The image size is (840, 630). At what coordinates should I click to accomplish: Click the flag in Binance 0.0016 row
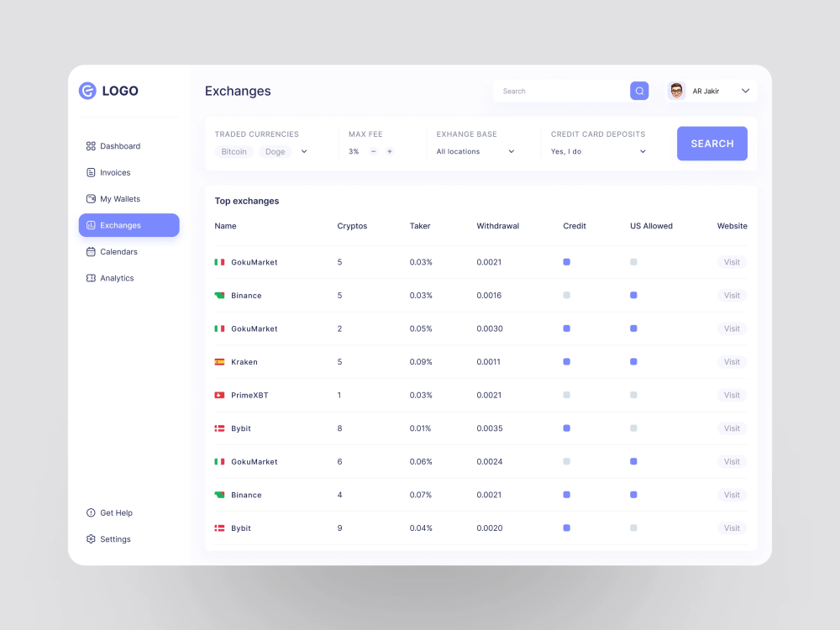click(219, 296)
